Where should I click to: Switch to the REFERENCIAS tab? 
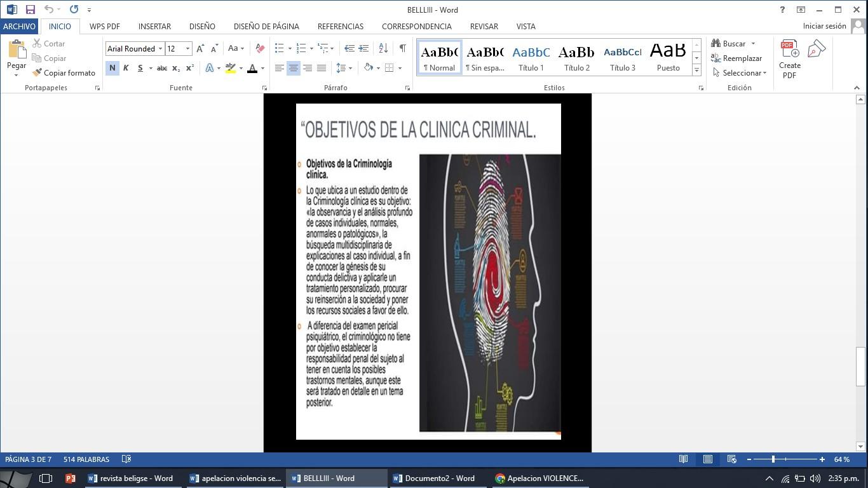tap(341, 26)
